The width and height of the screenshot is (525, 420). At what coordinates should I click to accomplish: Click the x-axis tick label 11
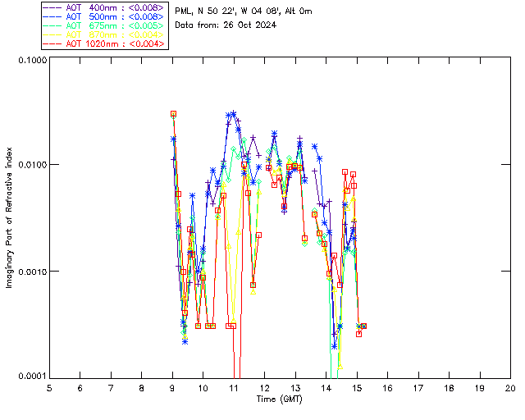233,388
